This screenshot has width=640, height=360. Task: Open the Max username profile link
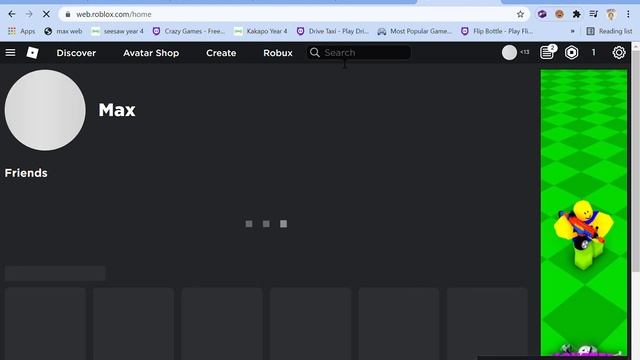(117, 110)
